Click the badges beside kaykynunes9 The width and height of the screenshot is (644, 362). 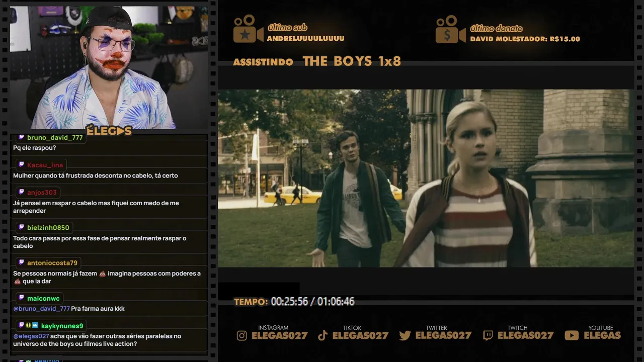tap(28, 326)
